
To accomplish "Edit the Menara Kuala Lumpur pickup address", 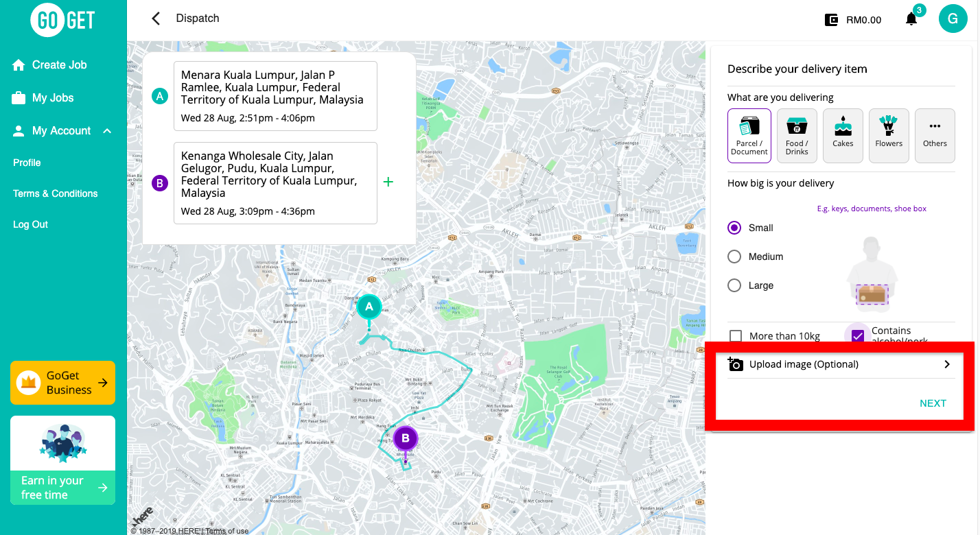I will 275,96.
